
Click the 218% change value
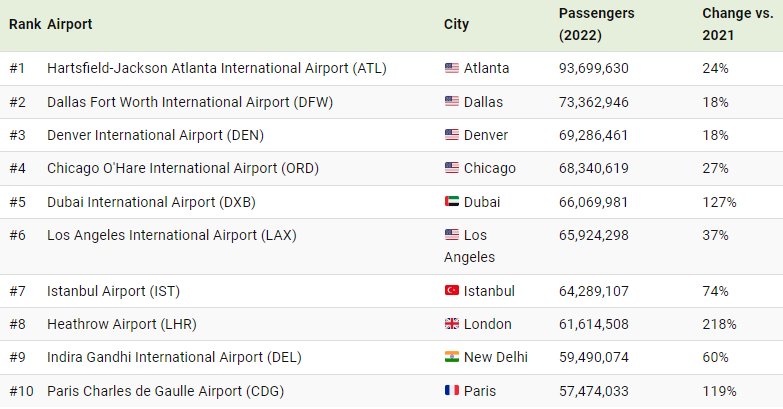719,324
